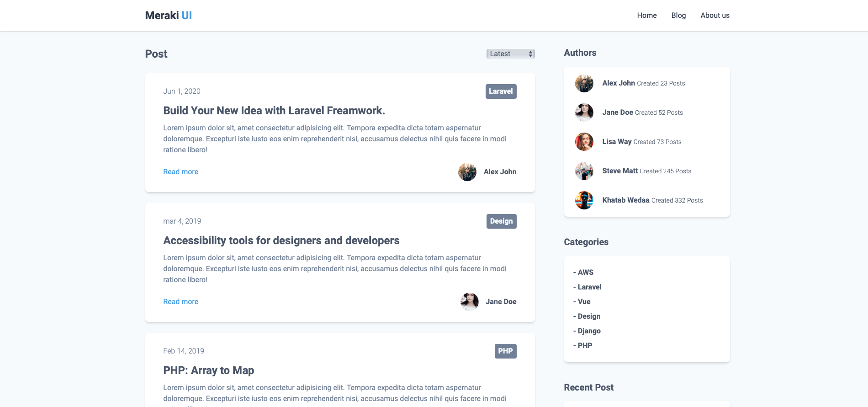The height and width of the screenshot is (407, 868).
Task: Click the PHP tag badge
Action: (505, 351)
